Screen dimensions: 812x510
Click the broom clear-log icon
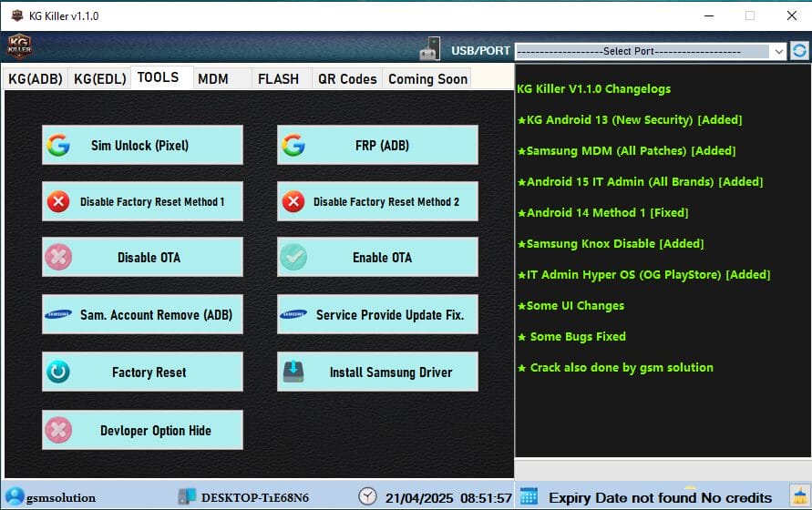pyautogui.click(x=800, y=496)
